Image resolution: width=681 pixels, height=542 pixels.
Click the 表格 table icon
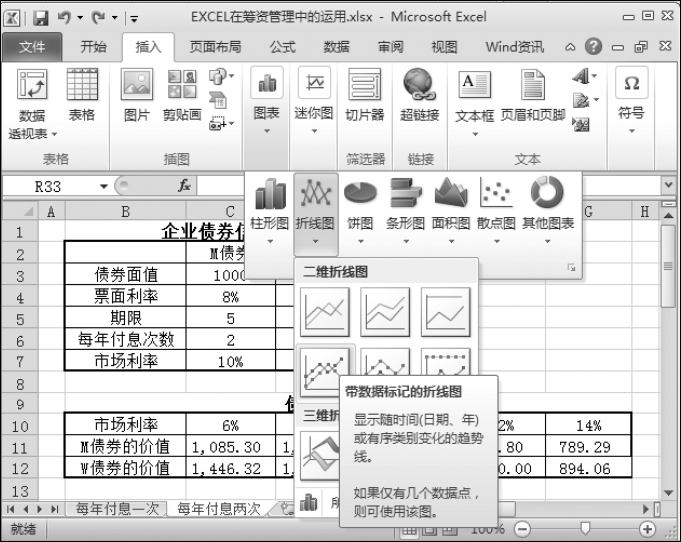click(x=82, y=84)
